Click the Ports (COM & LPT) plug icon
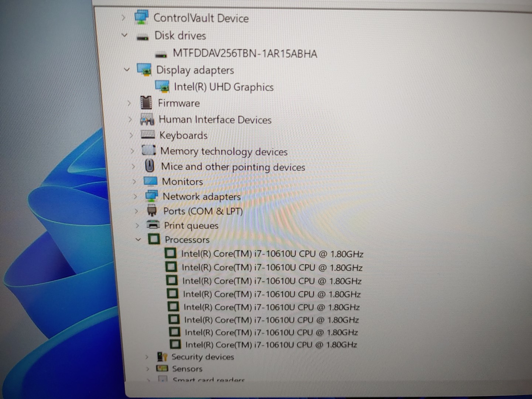This screenshot has height=399, width=532. [x=152, y=211]
